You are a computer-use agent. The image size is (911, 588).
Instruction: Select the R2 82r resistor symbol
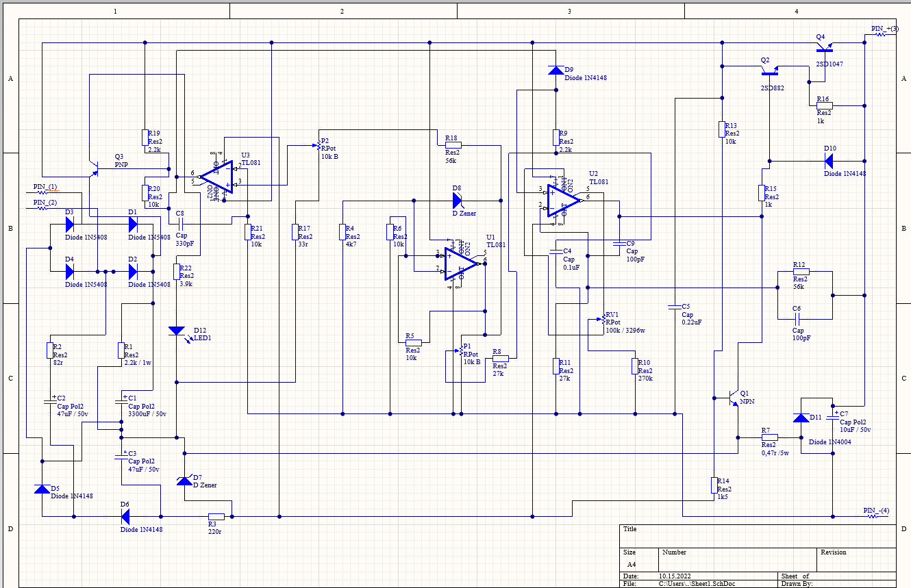click(x=49, y=350)
